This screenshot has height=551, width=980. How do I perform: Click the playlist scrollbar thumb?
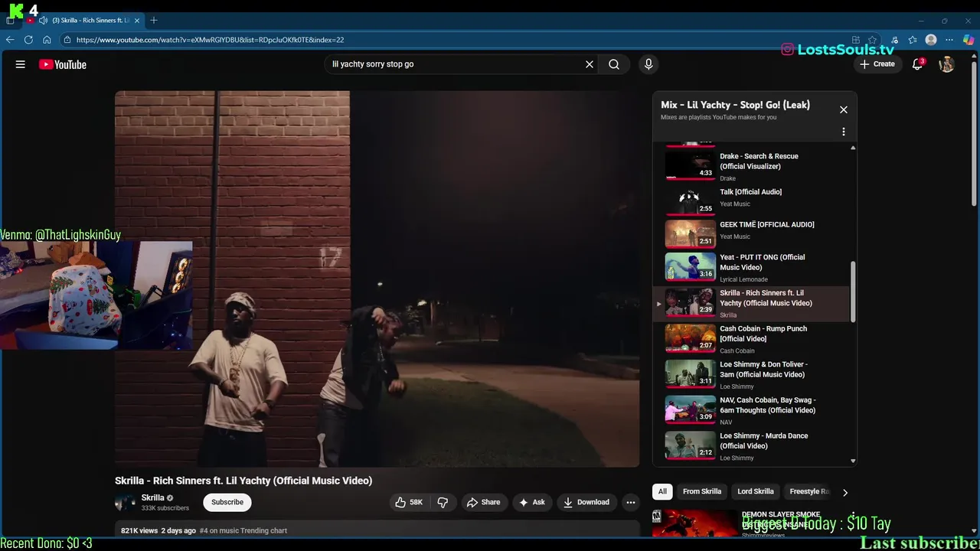click(x=853, y=292)
